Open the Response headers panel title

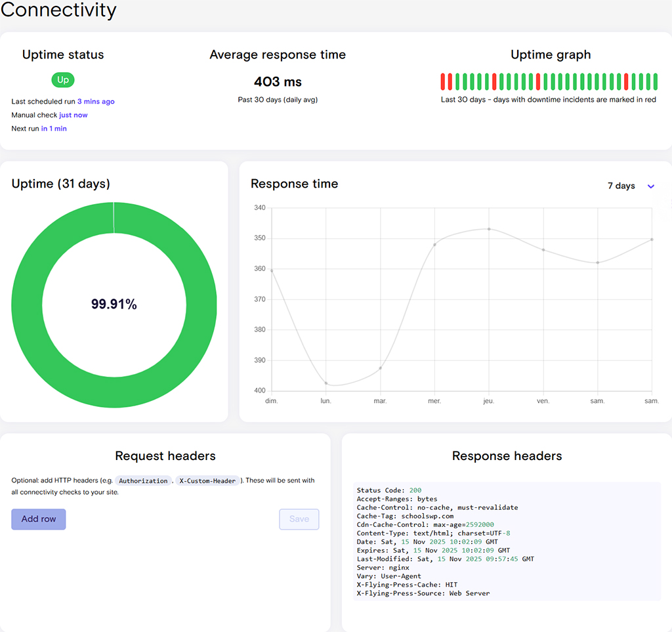pos(507,455)
